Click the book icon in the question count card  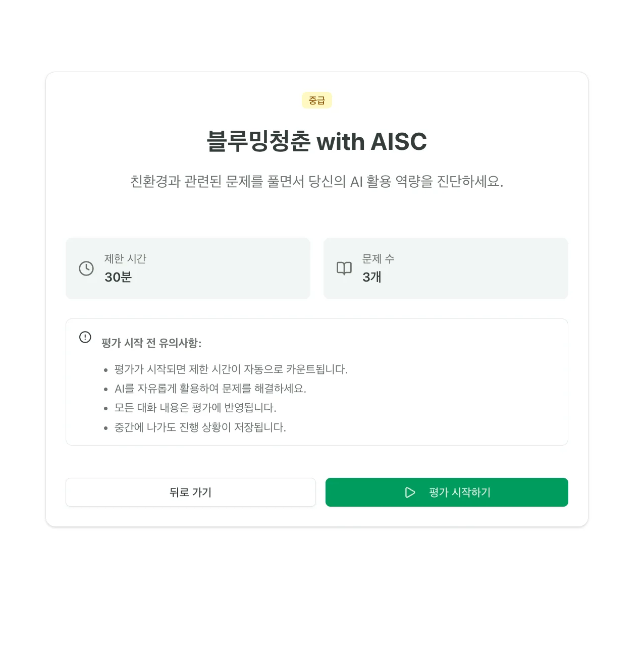tap(344, 268)
